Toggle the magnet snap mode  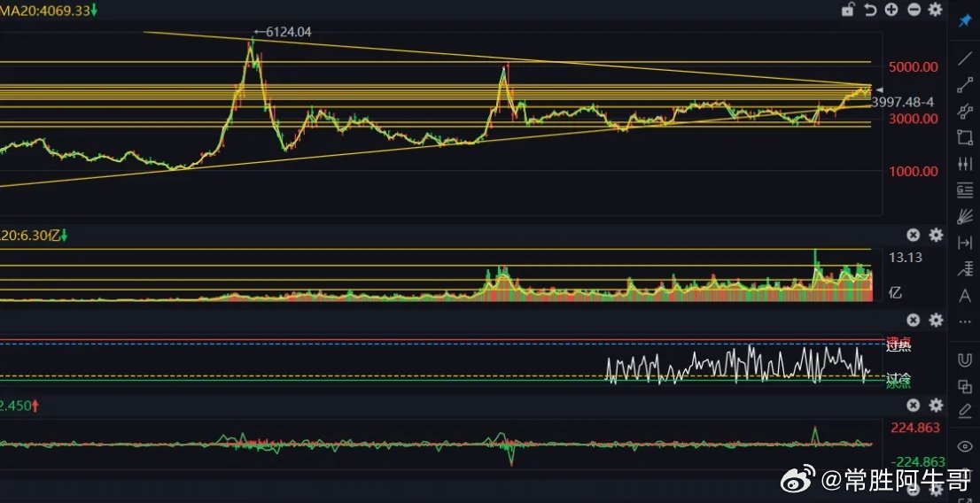[x=965, y=360]
